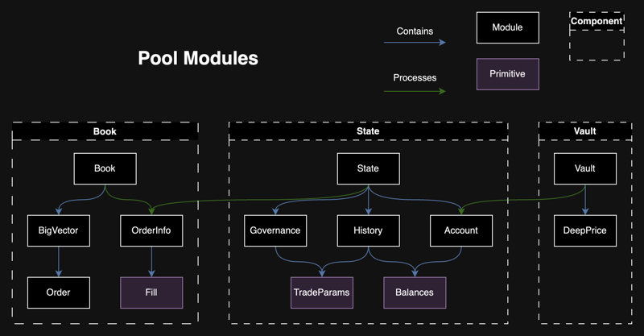This screenshot has width=644, height=336.
Task: Click the dashed Component legend box
Action: click(x=597, y=36)
